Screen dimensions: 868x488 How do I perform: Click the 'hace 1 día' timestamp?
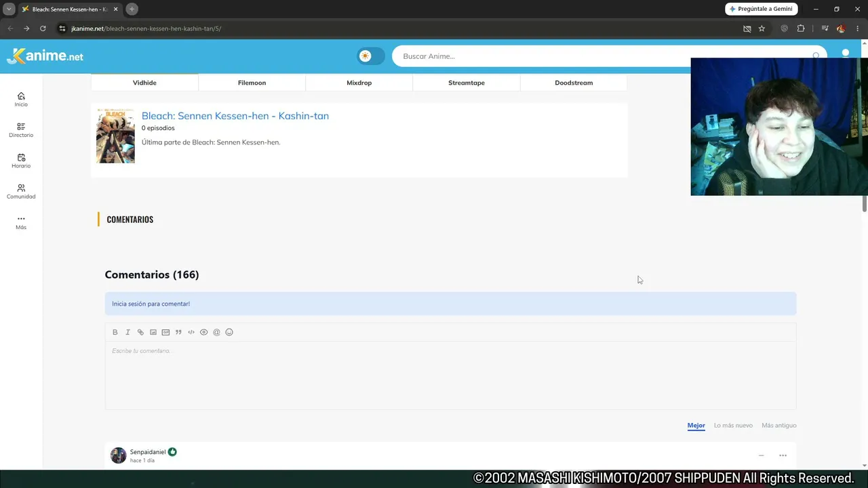pyautogui.click(x=142, y=461)
